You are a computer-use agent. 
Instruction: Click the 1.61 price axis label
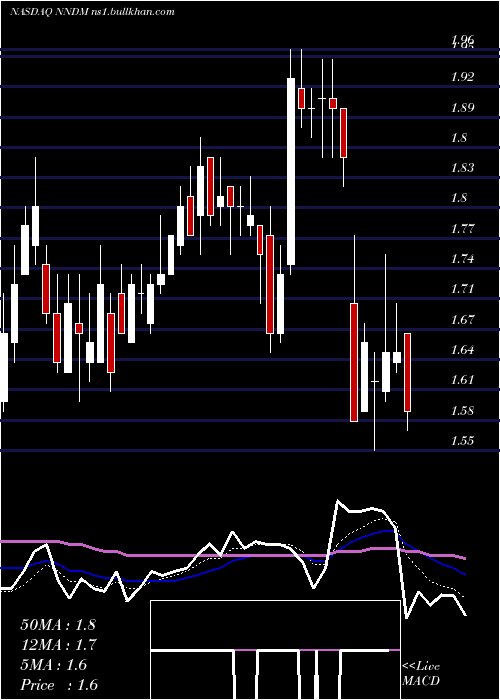pos(462,379)
